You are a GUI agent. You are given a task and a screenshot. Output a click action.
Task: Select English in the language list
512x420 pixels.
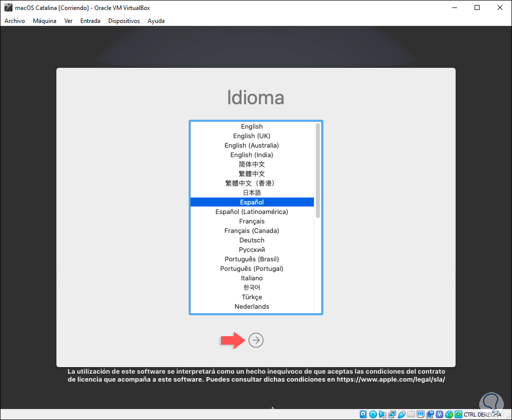click(x=252, y=126)
